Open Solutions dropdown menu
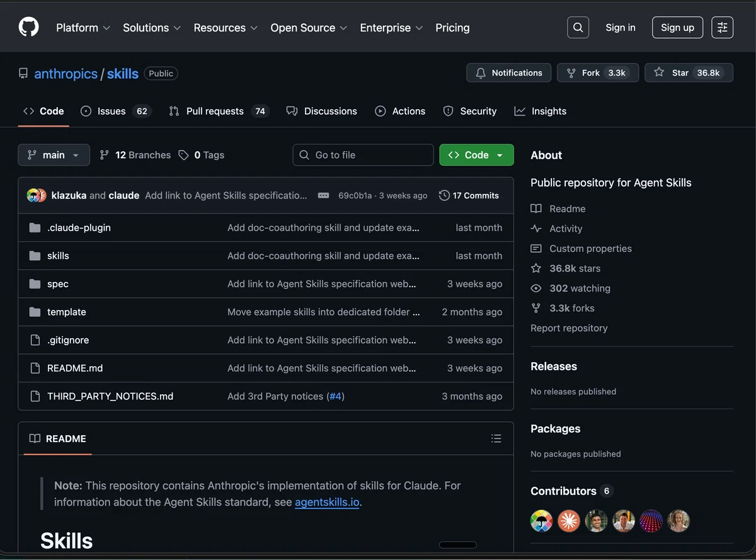The width and height of the screenshot is (756, 560). [152, 28]
